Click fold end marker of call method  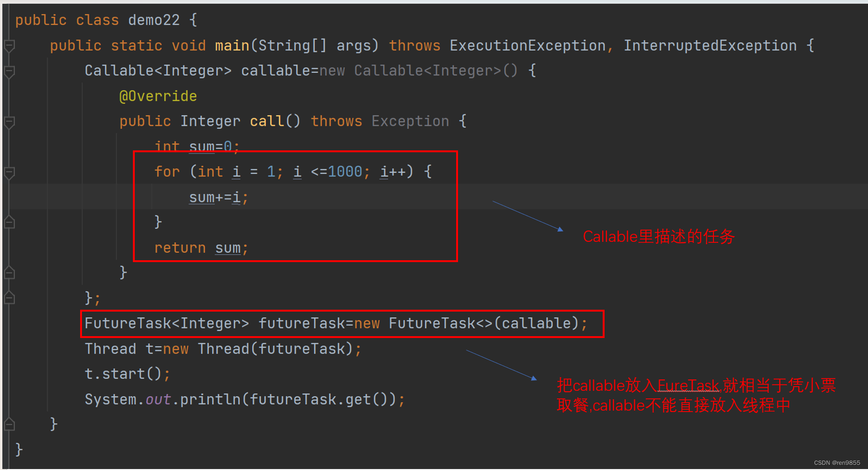click(9, 273)
